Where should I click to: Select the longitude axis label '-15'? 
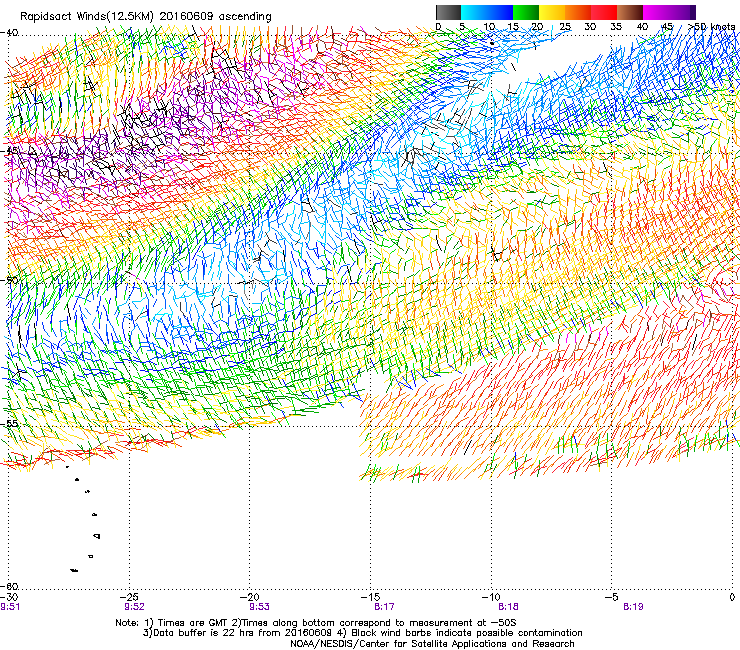tap(370, 598)
